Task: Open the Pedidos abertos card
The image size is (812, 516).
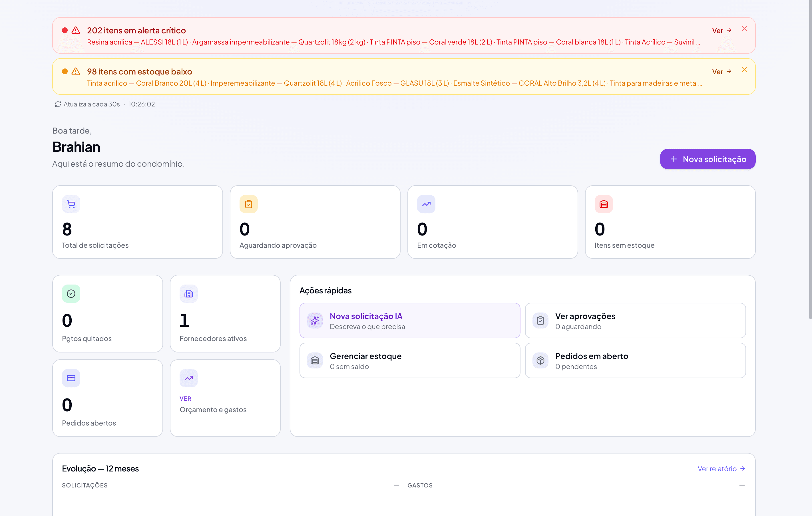Action: tap(108, 398)
